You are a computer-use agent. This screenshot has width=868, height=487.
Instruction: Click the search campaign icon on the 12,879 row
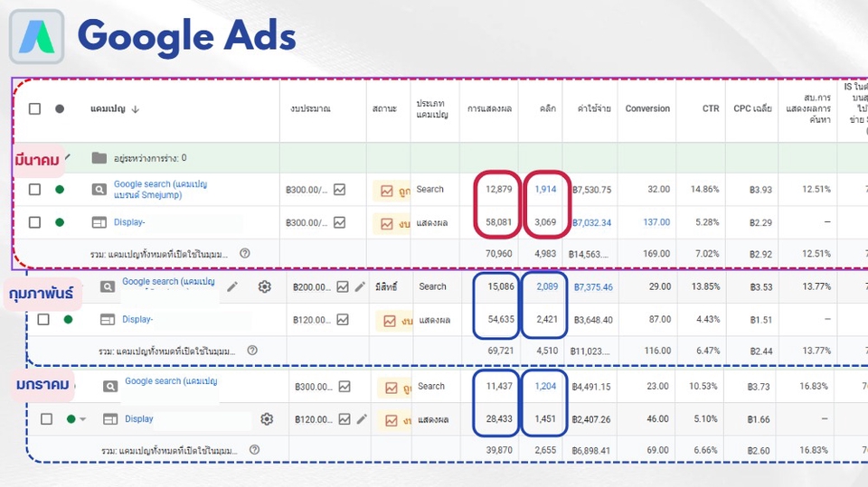pos(99,190)
